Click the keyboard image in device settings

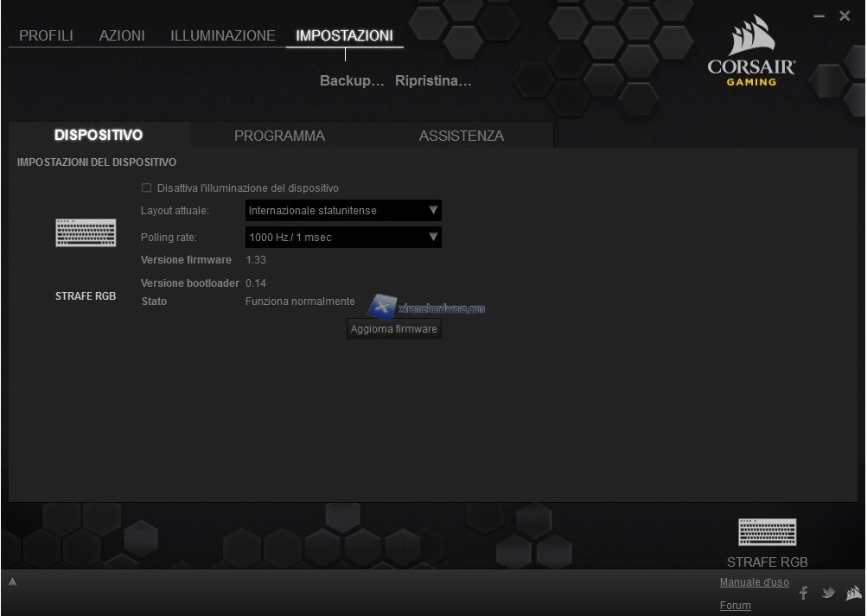click(86, 232)
